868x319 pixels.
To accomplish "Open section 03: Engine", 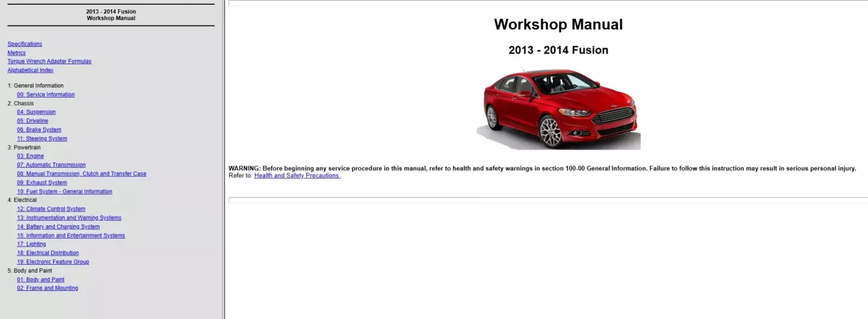I will [30, 156].
